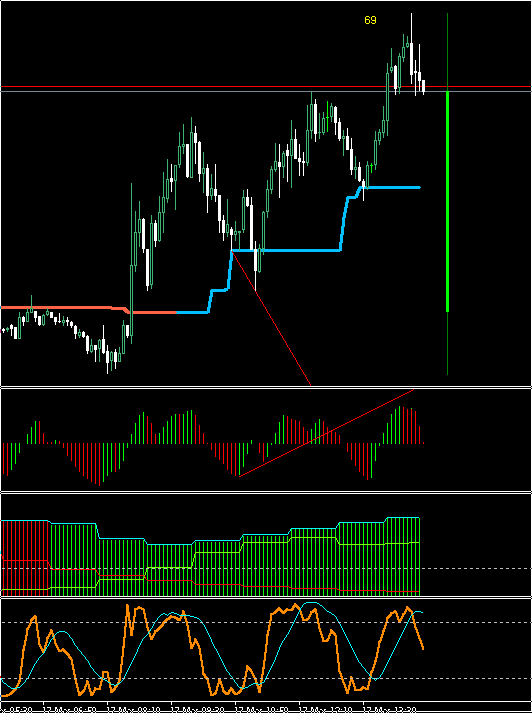Select the thick bright green vertical bar
The width and height of the screenshot is (532, 713).
[x=447, y=201]
